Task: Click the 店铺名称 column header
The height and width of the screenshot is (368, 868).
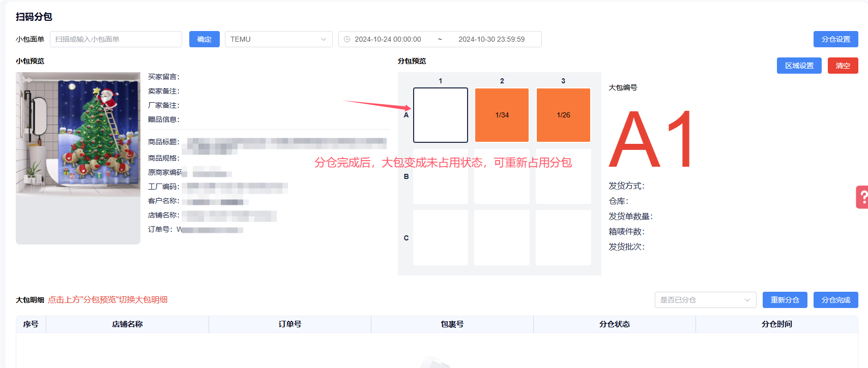Action: coord(127,324)
